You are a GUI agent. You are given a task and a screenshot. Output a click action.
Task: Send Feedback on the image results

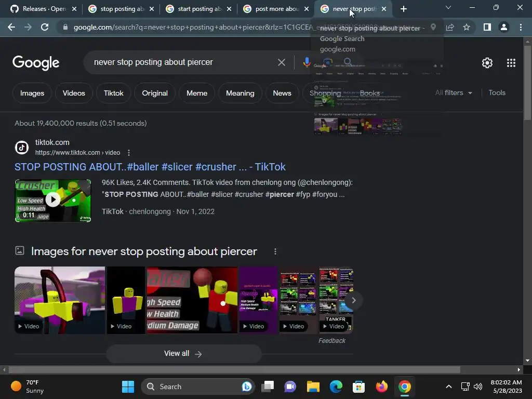point(332,341)
